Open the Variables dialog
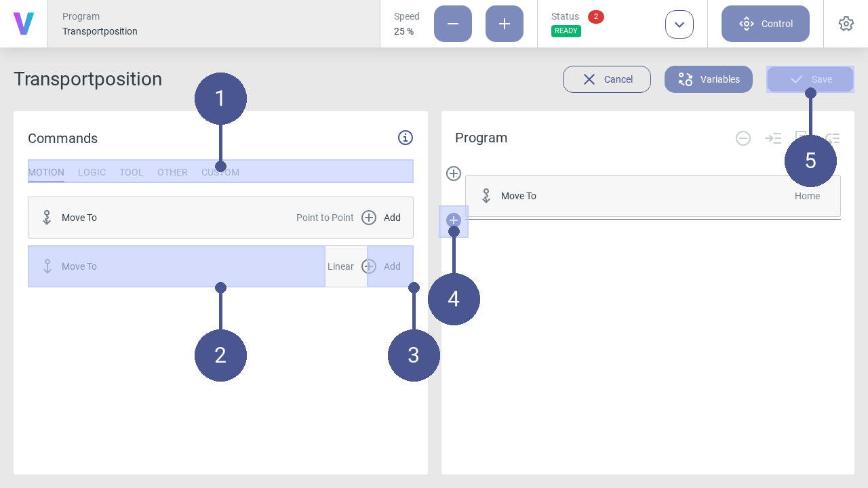868x488 pixels. pos(709,79)
